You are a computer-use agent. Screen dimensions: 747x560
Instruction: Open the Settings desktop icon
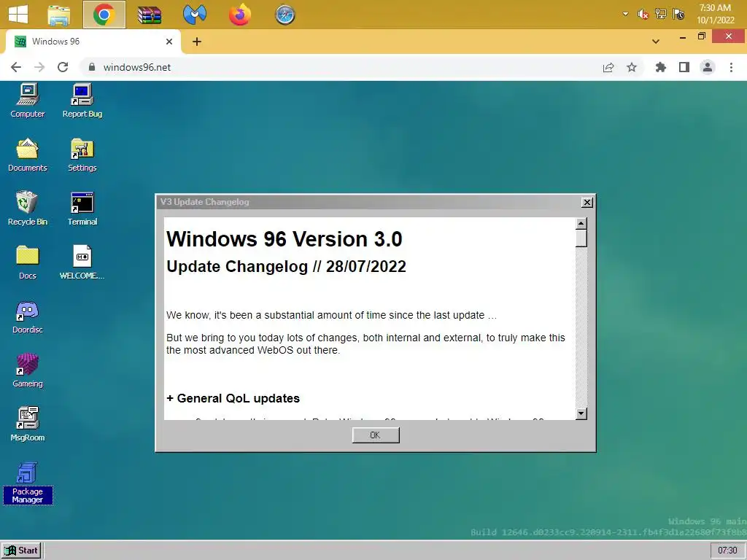(82, 155)
